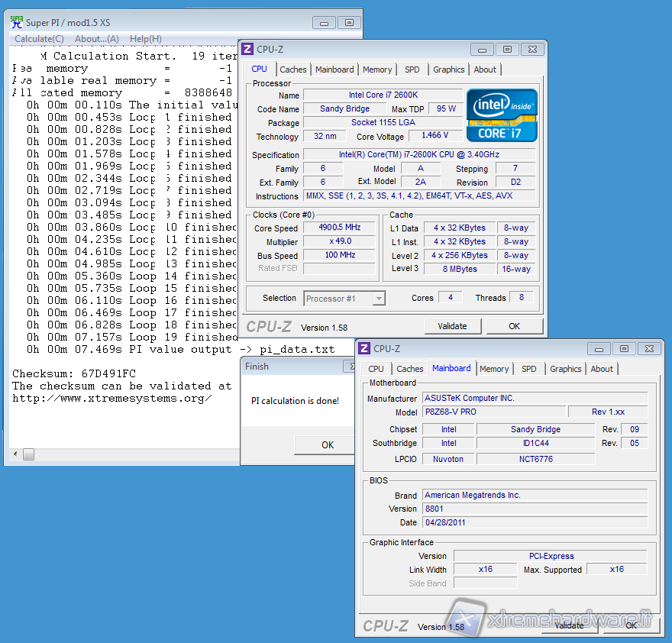
Task: Switch to the Caches tab in the upper CPU-Z window
Action: pos(293,69)
